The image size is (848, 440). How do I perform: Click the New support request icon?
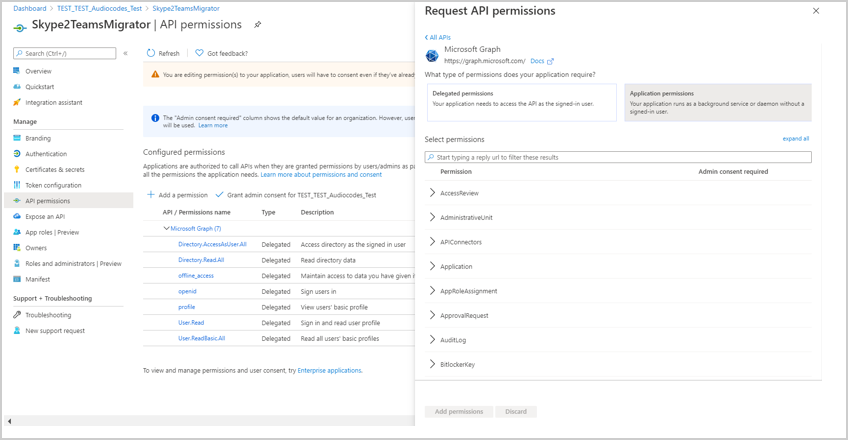(x=17, y=330)
